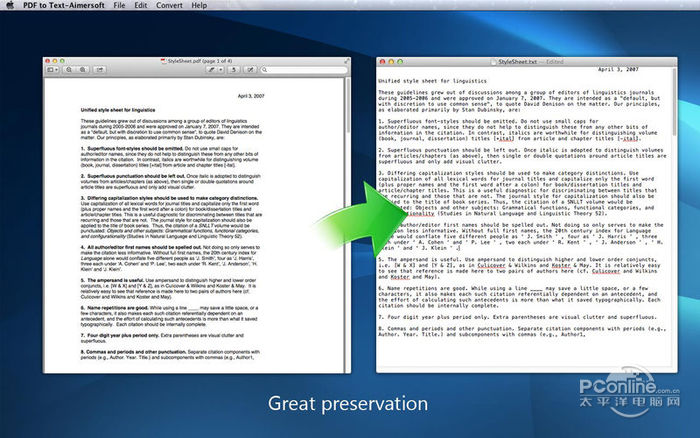The width and height of the screenshot is (700, 438).
Task: Click PDF heading '5. The ampersand is useful.'
Action: coord(112,280)
